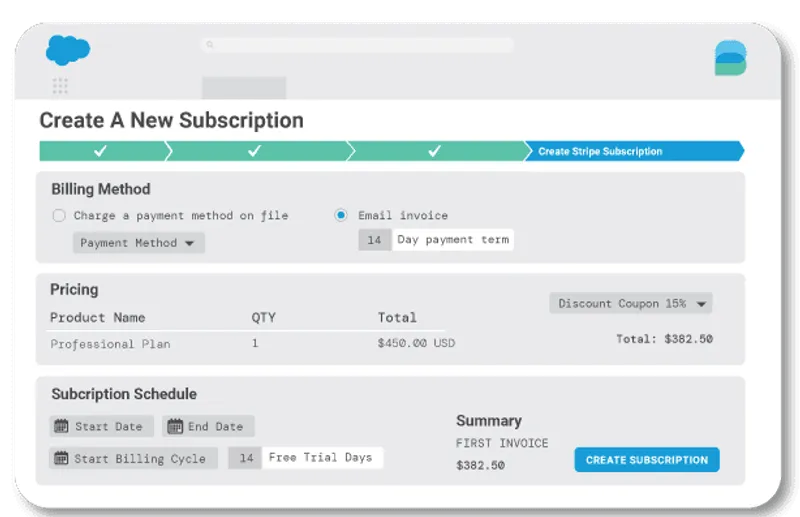
Task: Click the Professional Plan product name
Action: point(110,344)
